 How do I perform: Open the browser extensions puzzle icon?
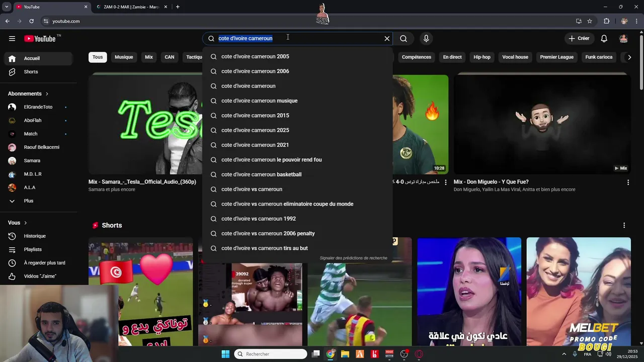point(606,21)
